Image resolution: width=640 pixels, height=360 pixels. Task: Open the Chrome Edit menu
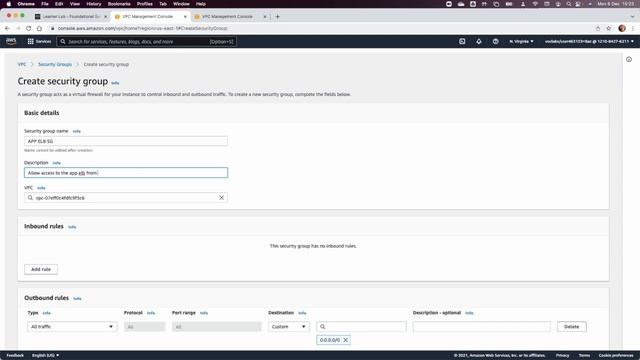pyautogui.click(x=59, y=4)
